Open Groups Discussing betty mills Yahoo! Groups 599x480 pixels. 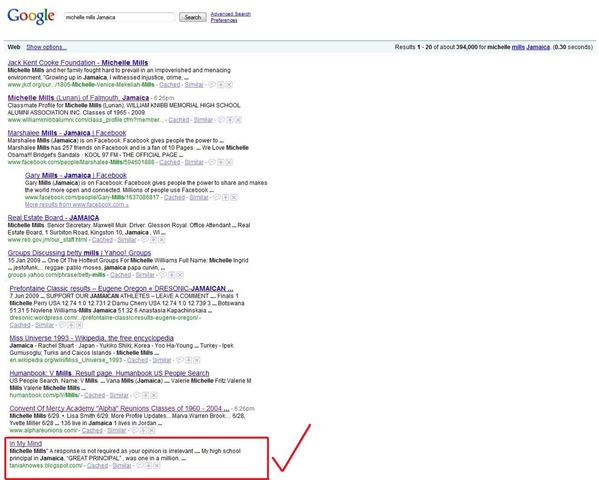[79, 253]
